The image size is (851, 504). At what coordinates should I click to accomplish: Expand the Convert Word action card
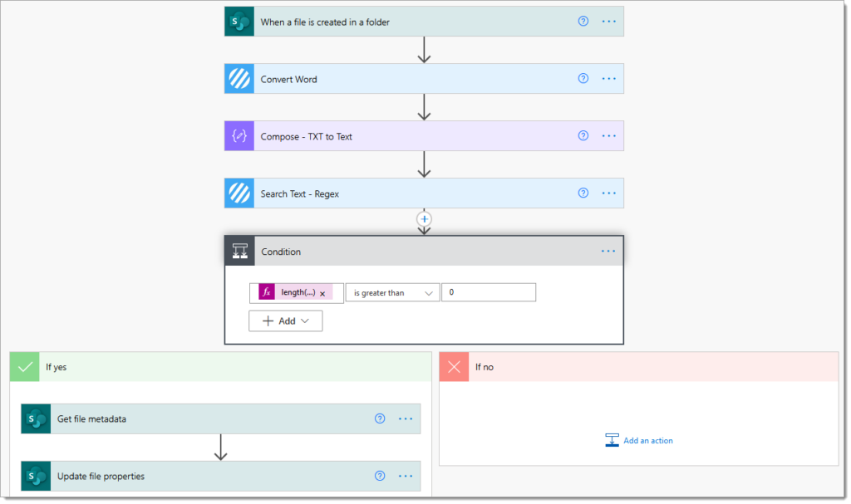(424, 79)
